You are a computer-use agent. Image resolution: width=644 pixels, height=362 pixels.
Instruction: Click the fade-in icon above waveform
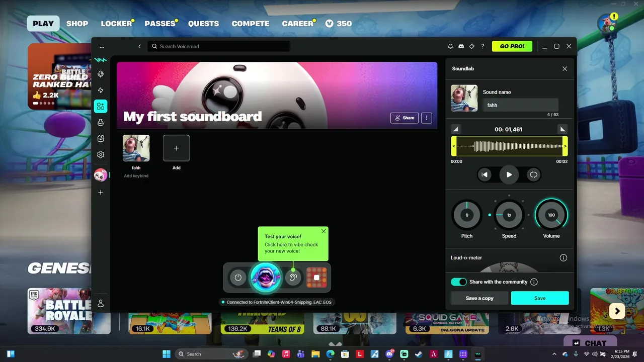[x=455, y=129]
